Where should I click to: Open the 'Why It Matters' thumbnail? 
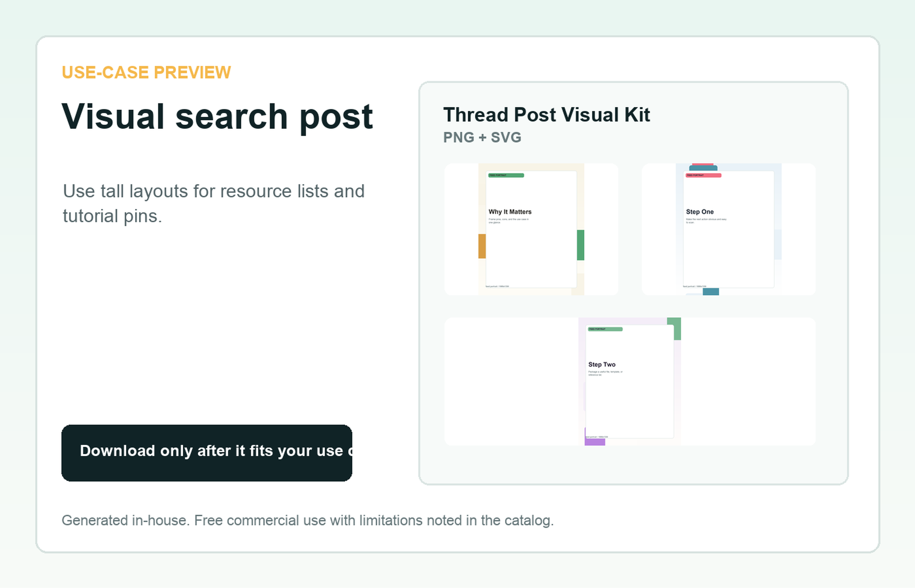[x=531, y=229]
